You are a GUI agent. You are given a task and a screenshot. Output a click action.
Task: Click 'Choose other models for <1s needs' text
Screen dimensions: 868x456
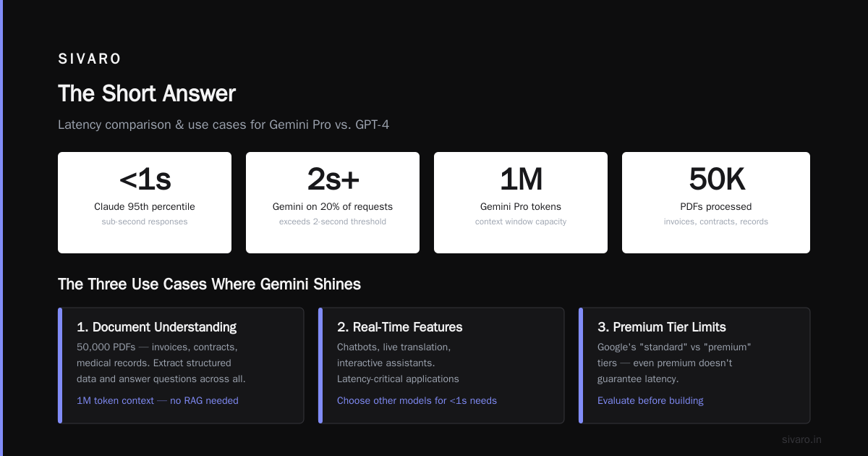click(x=417, y=400)
